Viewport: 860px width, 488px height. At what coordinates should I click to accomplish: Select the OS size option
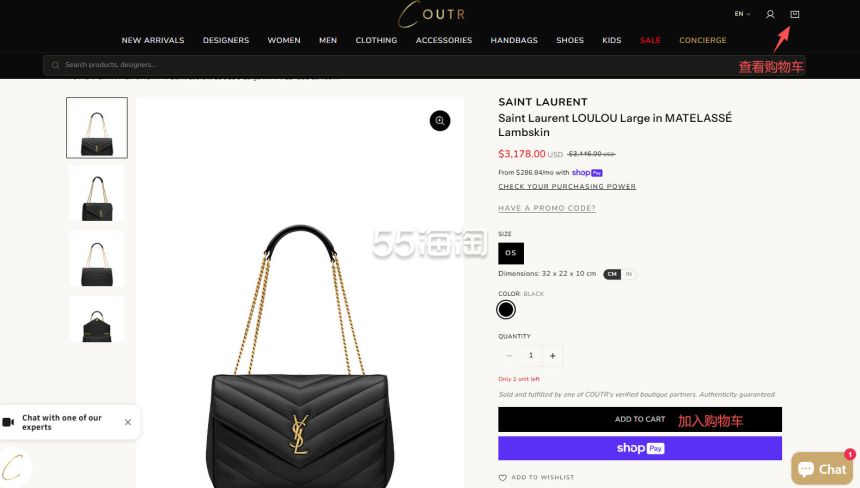pos(511,253)
